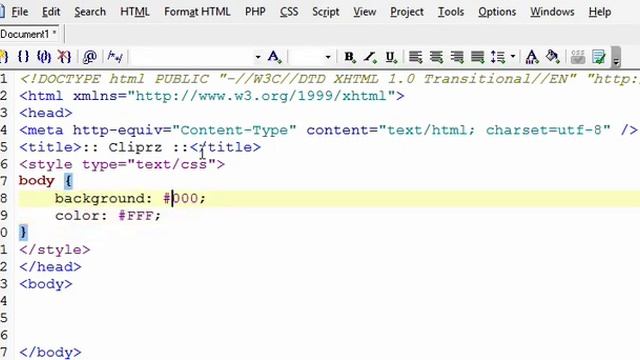Open the Edit menu

pyautogui.click(x=51, y=12)
